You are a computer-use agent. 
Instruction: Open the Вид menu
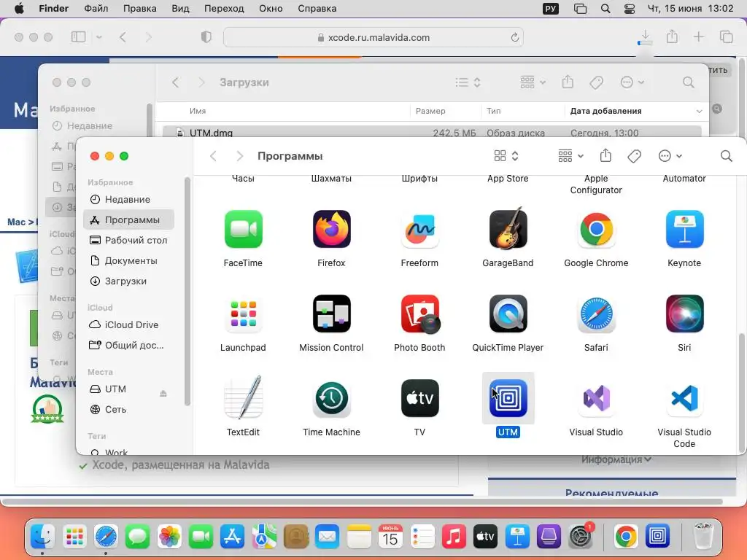point(180,9)
